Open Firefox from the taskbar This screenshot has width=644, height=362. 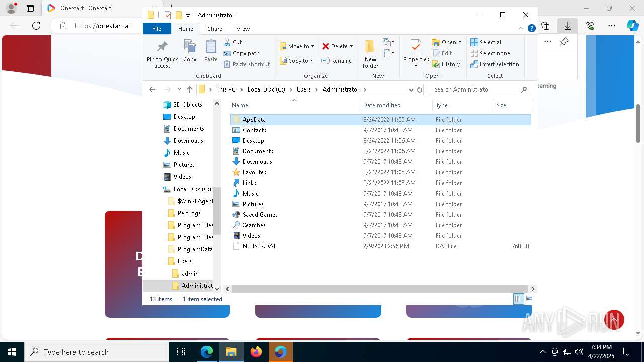pyautogui.click(x=256, y=352)
